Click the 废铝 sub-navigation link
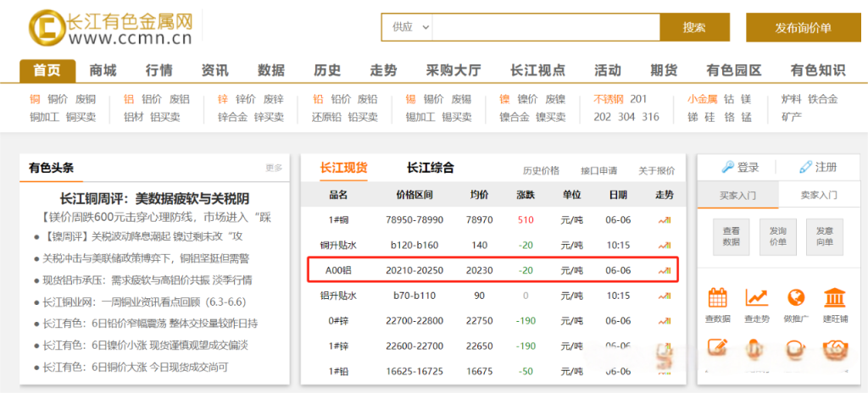Screen dimensions: 868x393 pyautogui.click(x=180, y=100)
